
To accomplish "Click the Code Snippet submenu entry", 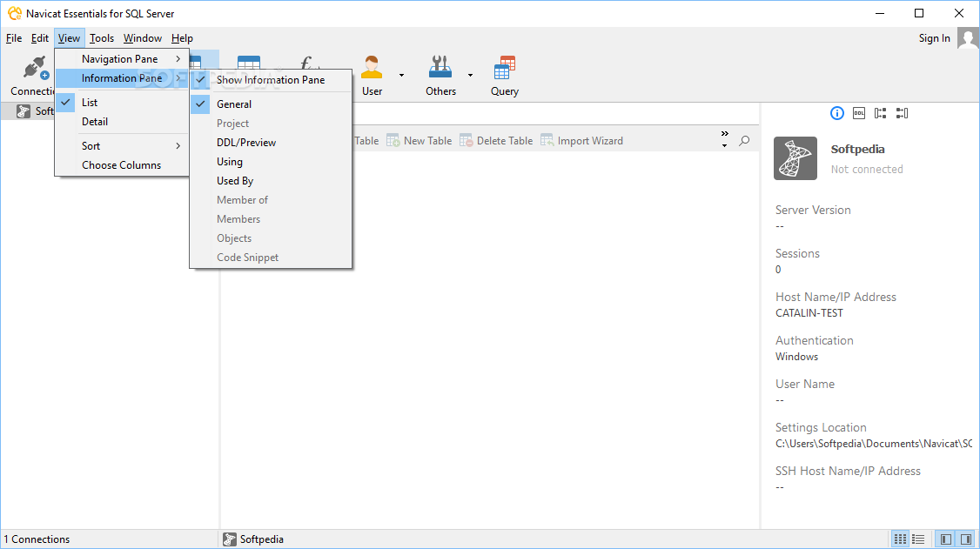I will (271, 258).
